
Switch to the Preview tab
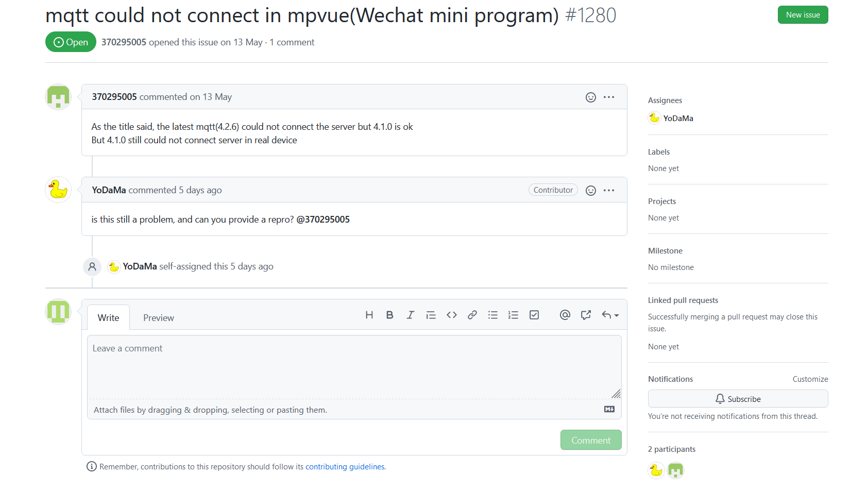coord(159,317)
